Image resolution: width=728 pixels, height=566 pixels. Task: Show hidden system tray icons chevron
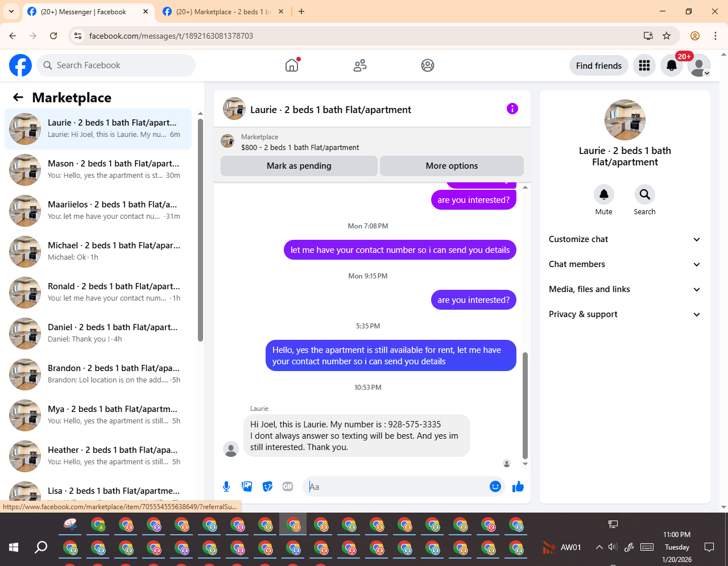click(599, 547)
